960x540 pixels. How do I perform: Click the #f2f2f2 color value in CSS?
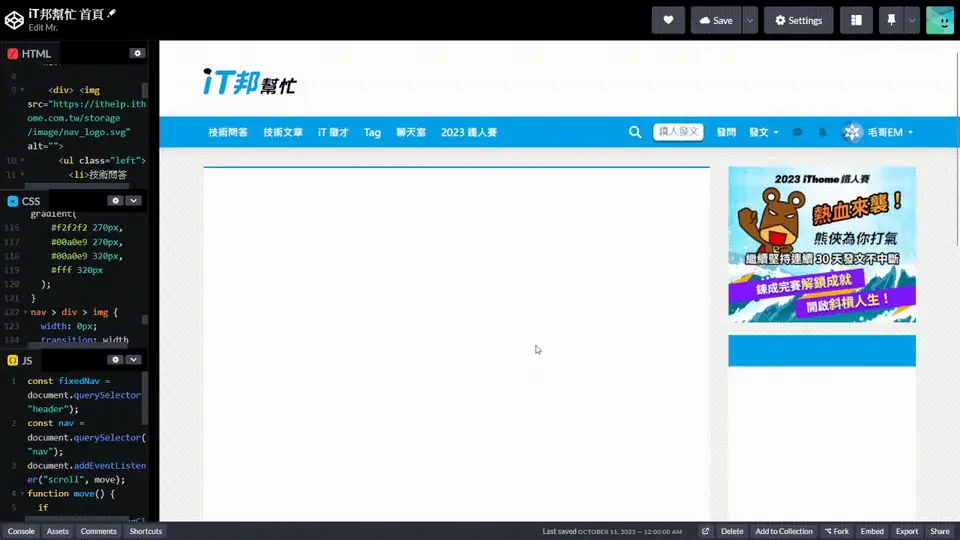(x=70, y=227)
